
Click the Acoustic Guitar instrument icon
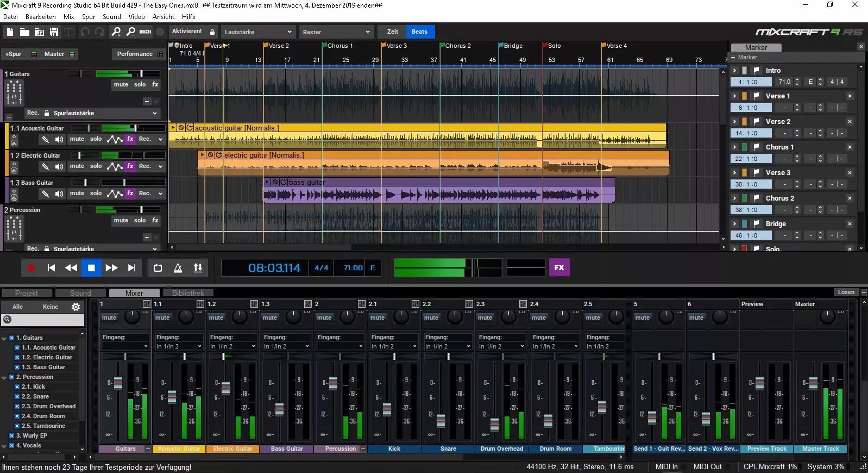14,141
